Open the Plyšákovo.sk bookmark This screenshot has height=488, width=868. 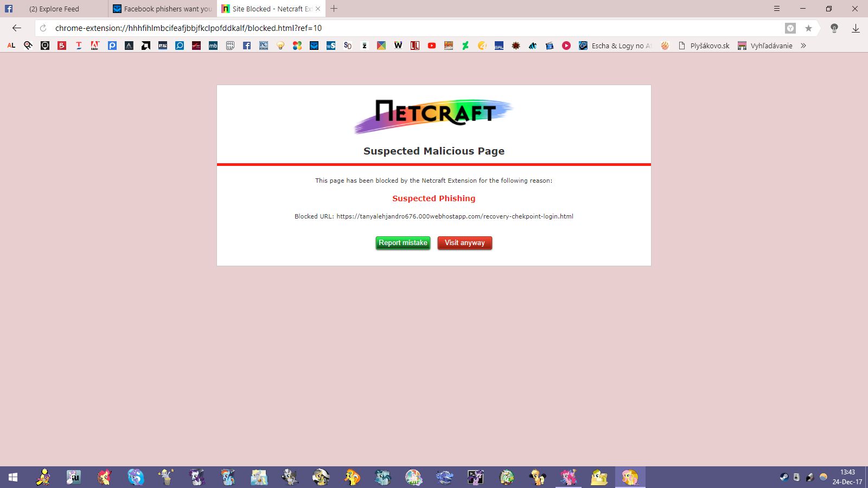(704, 46)
